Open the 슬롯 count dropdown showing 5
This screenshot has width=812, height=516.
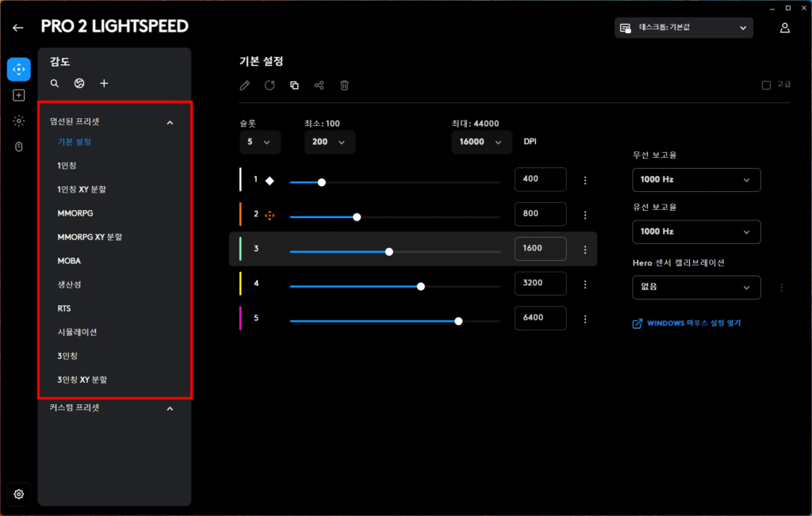259,142
